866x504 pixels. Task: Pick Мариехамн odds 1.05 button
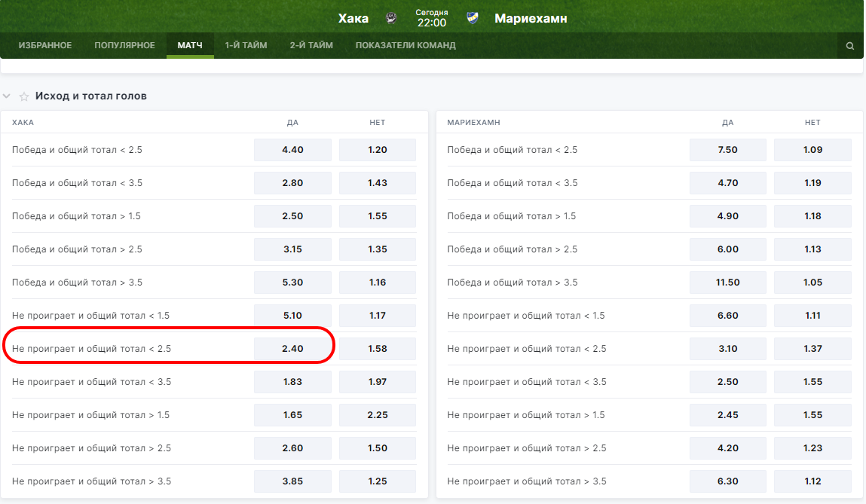coord(813,282)
